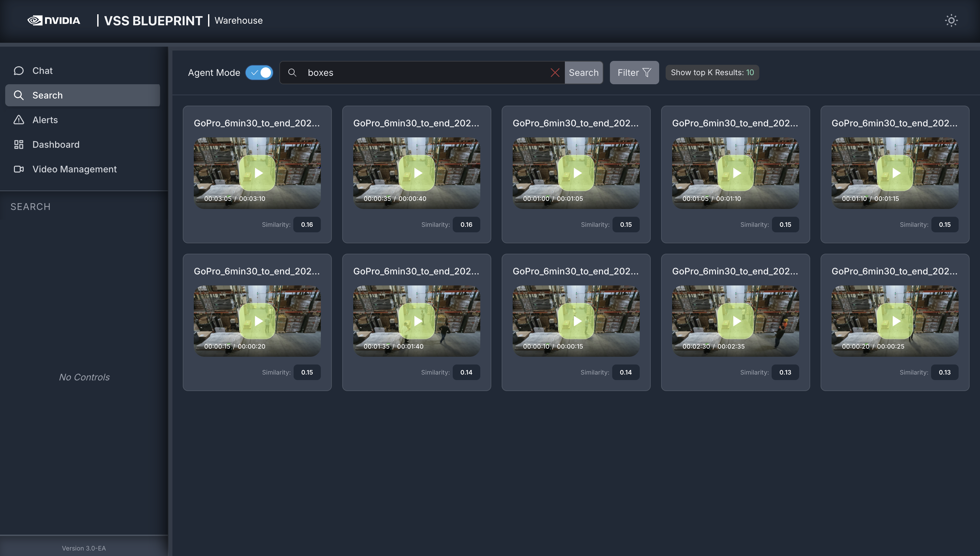
Task: Toggle the theme brightness icon top right
Action: (951, 21)
